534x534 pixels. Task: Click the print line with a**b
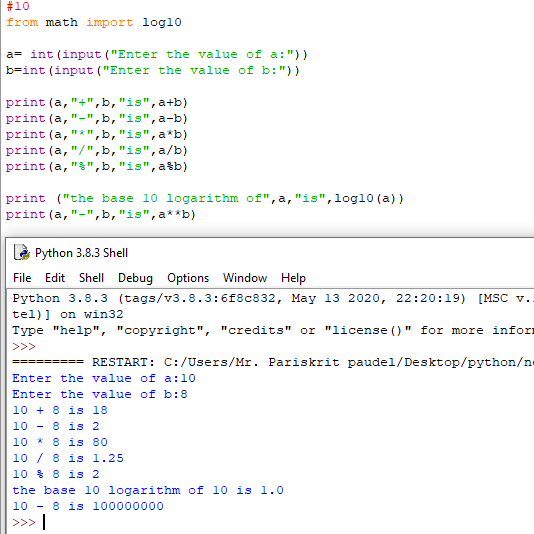tap(101, 215)
